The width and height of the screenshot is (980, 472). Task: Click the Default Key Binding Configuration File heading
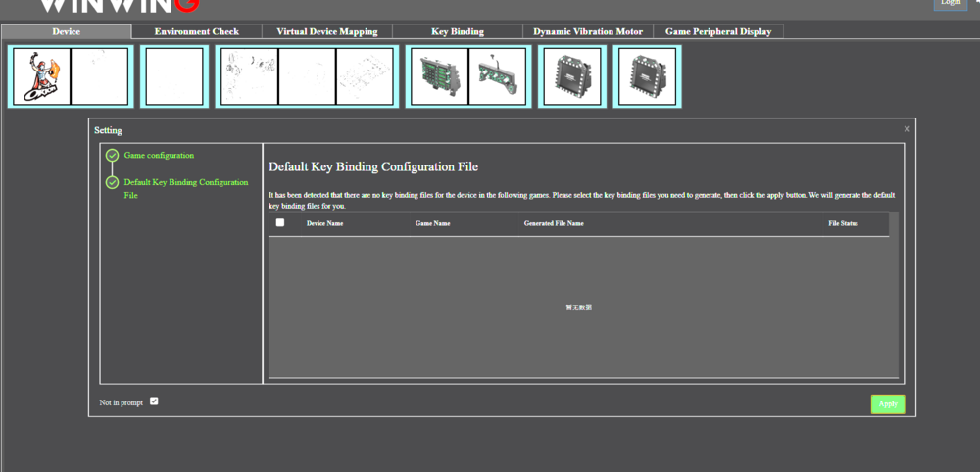pyautogui.click(x=373, y=167)
